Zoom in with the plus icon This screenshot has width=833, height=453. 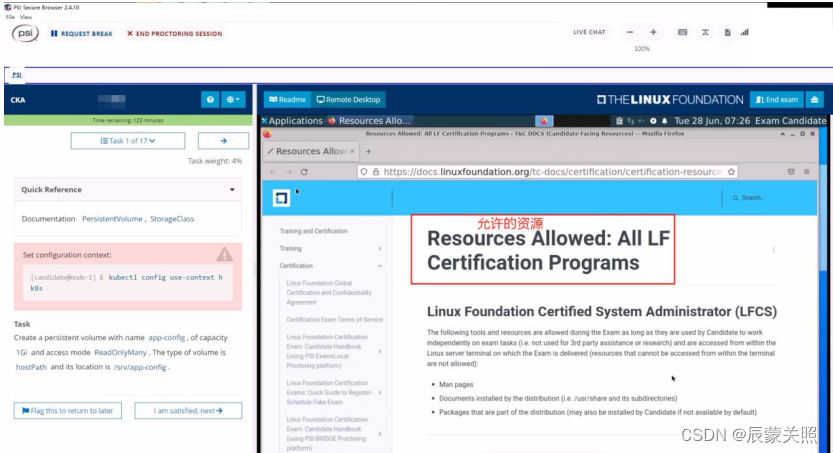(653, 32)
